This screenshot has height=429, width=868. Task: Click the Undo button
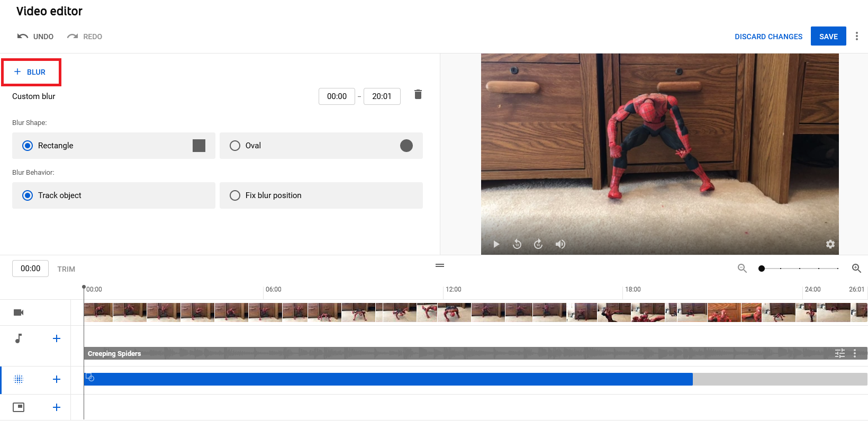(x=35, y=37)
